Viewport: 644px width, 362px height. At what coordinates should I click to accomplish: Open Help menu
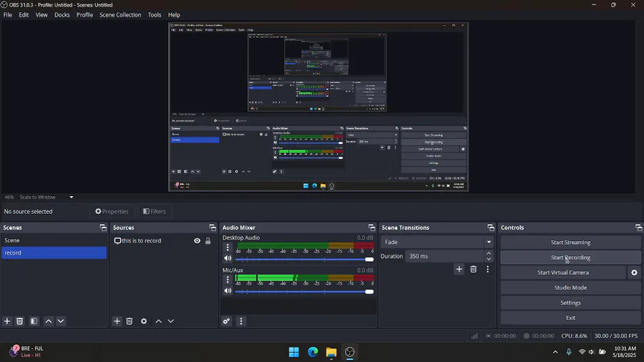tap(174, 15)
